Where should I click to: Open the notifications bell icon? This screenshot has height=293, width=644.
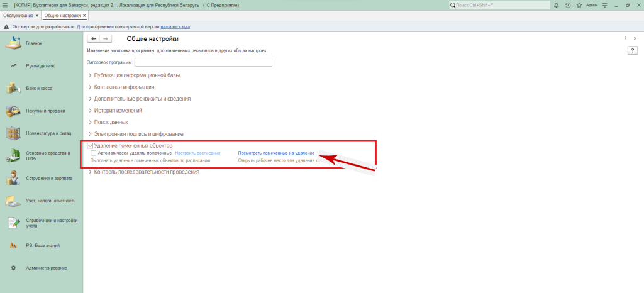(x=558, y=5)
